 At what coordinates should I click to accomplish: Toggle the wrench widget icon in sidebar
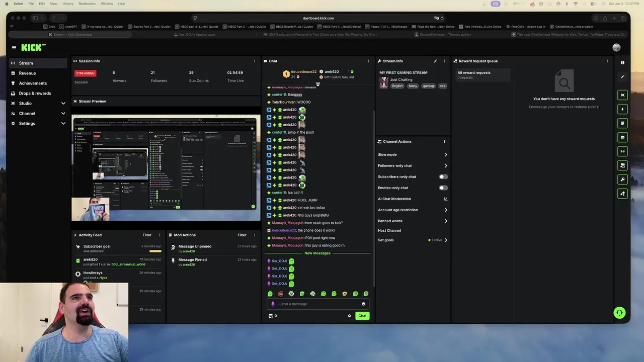622,179
